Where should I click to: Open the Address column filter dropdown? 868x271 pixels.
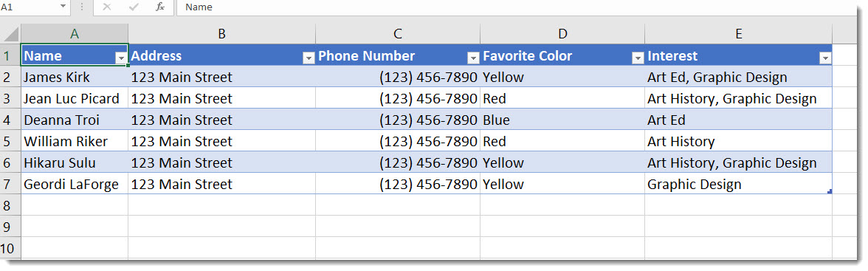(x=309, y=58)
